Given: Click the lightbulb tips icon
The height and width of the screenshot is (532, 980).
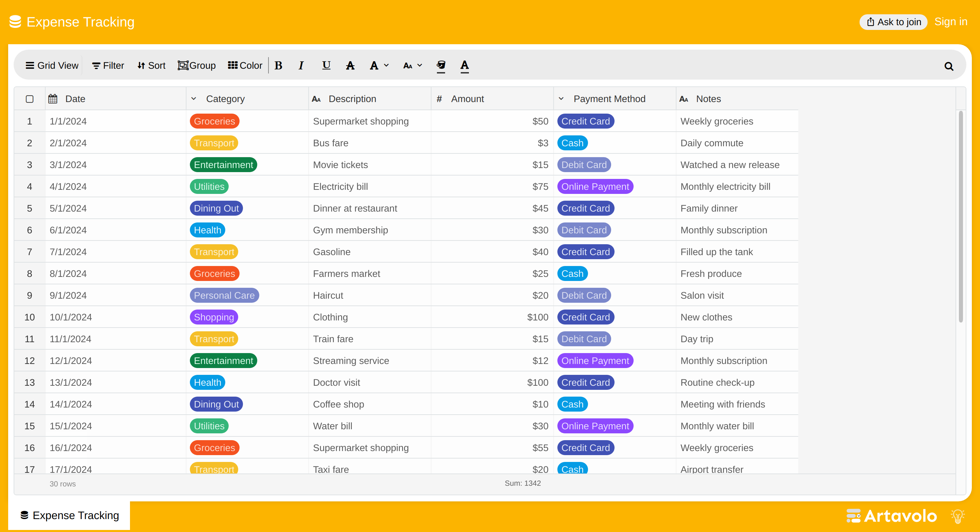Looking at the screenshot, I should (957, 516).
